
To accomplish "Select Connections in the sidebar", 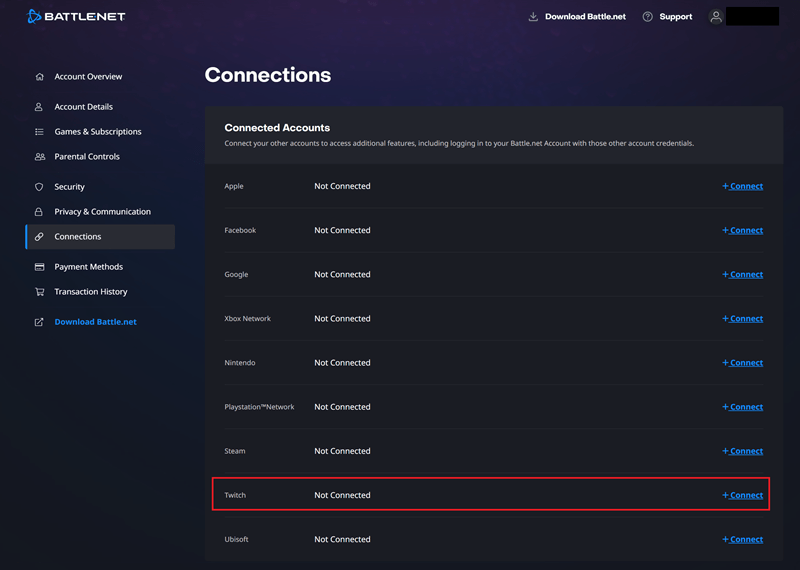I will coord(78,237).
